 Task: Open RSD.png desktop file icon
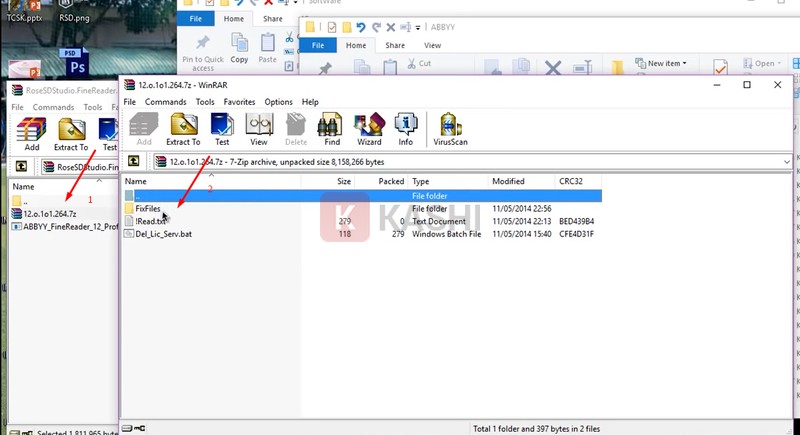[74, 11]
